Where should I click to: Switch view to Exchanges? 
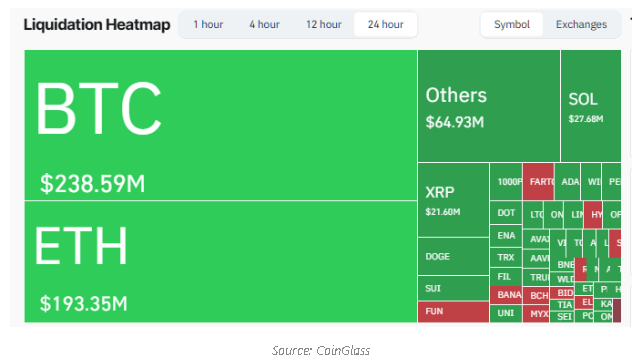581,25
